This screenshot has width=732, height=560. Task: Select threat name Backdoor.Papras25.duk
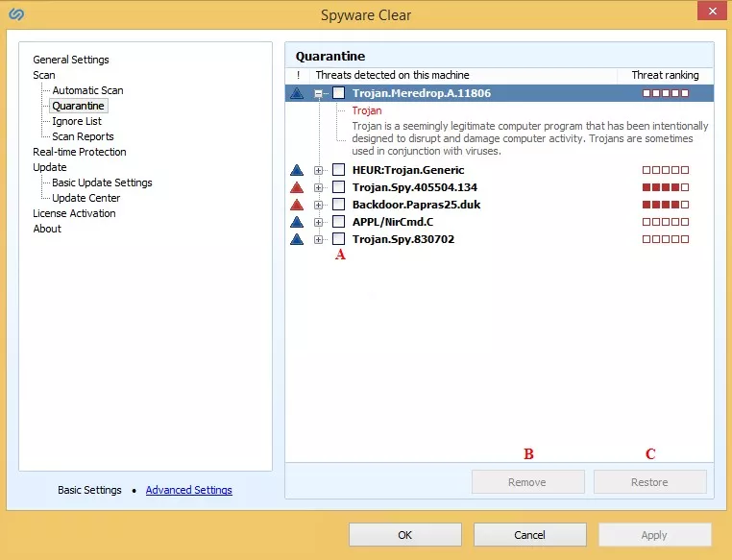coord(416,205)
